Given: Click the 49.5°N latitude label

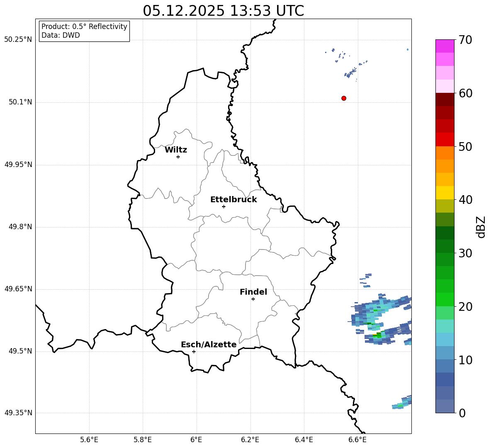Looking at the screenshot, I should [20, 351].
